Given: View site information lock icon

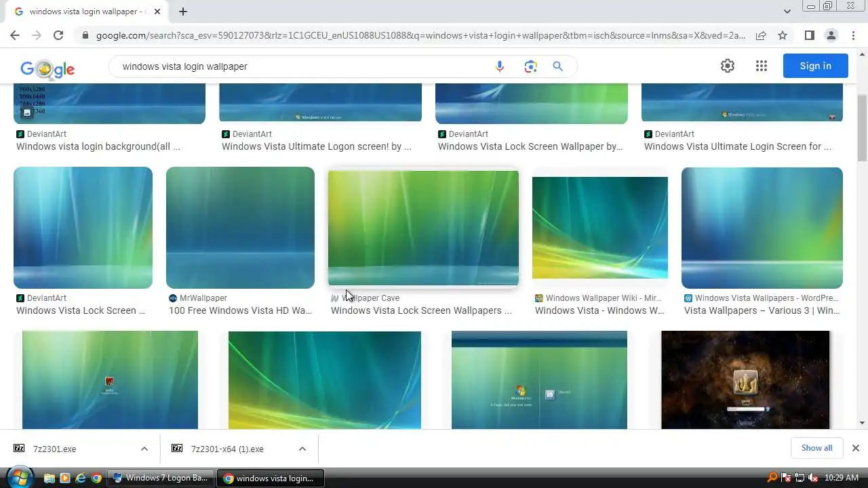Looking at the screenshot, I should coord(85,35).
